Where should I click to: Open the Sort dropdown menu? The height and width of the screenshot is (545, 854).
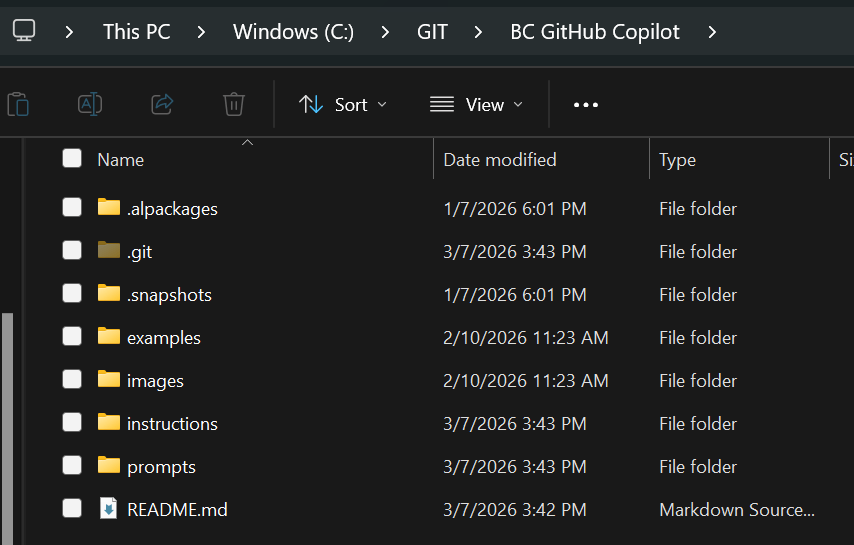(x=343, y=105)
